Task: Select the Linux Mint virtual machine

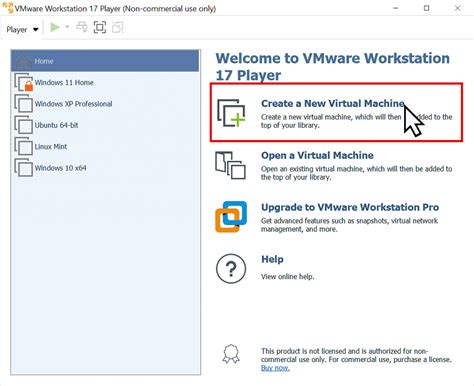Action: tap(105, 146)
